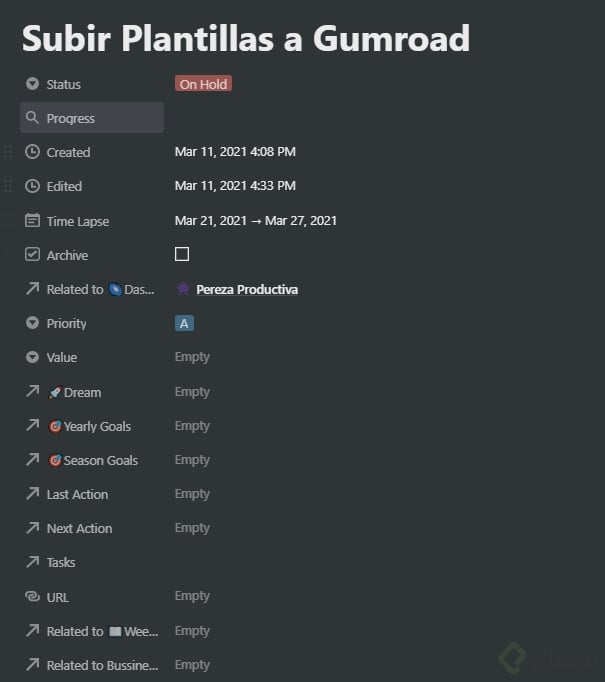
Task: Click the Status select property icon
Action: pos(33,84)
